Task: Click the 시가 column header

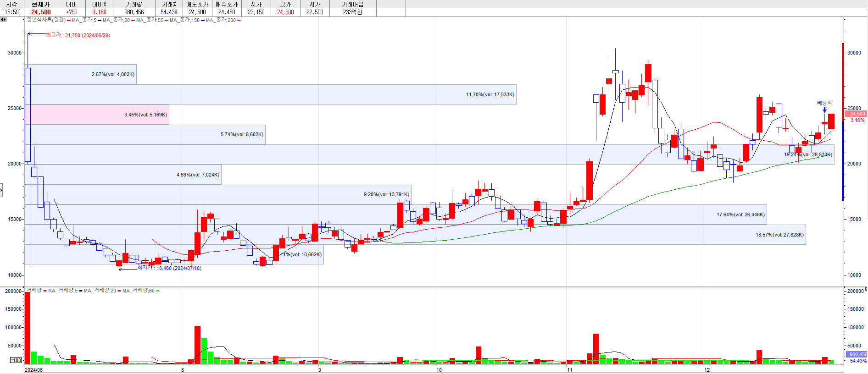Action: (256, 4)
